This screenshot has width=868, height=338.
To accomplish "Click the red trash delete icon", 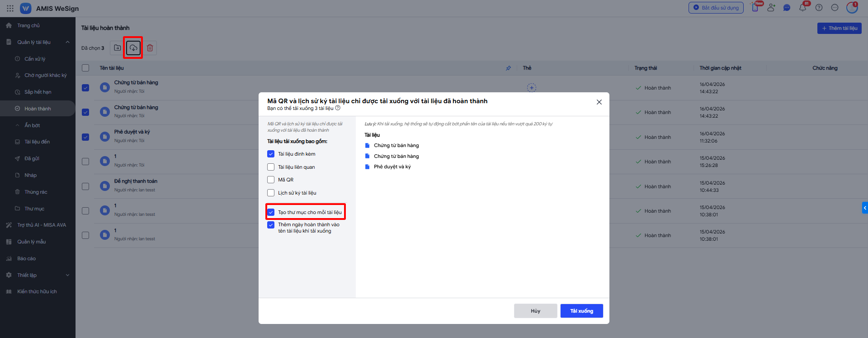I will click(150, 48).
